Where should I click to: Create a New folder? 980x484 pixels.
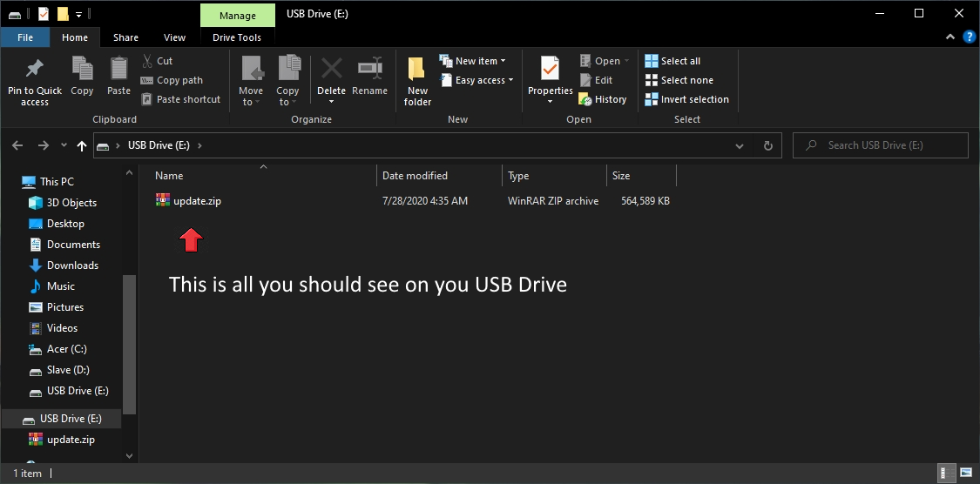[417, 82]
